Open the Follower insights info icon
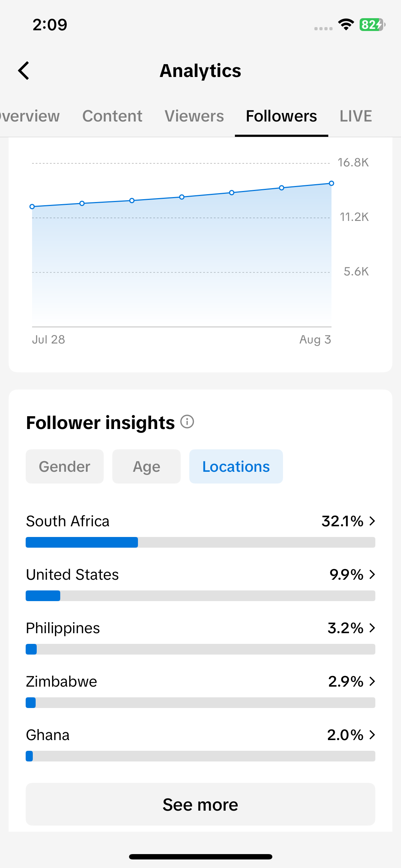Image resolution: width=401 pixels, height=868 pixels. point(187,422)
